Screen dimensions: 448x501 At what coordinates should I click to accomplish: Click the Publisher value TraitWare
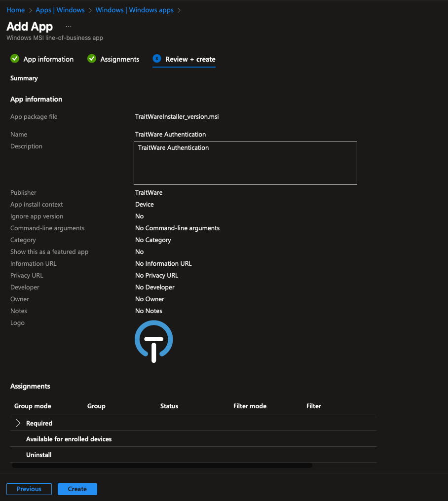coord(149,192)
